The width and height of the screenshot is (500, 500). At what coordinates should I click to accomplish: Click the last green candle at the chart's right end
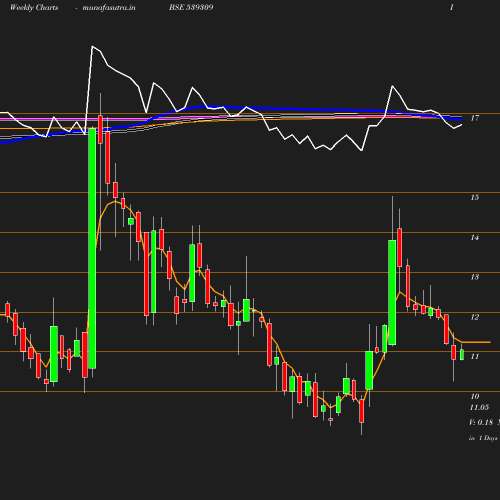(462, 355)
